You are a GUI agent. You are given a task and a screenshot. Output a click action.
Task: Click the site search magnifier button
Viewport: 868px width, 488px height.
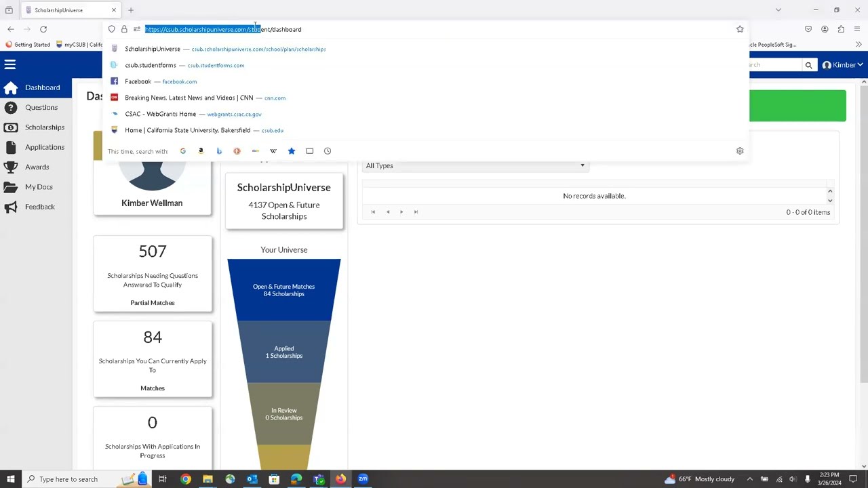[x=808, y=65]
